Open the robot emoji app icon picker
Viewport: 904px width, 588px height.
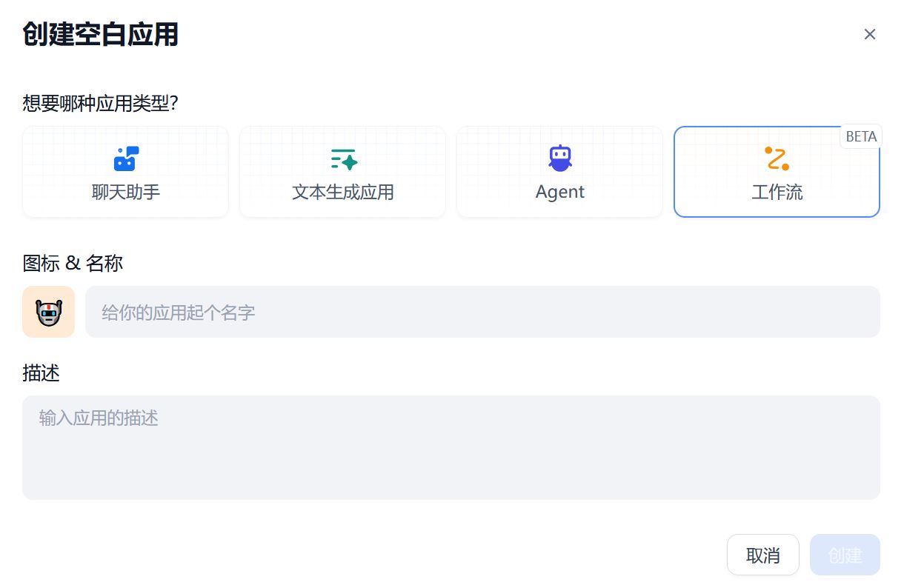click(49, 312)
